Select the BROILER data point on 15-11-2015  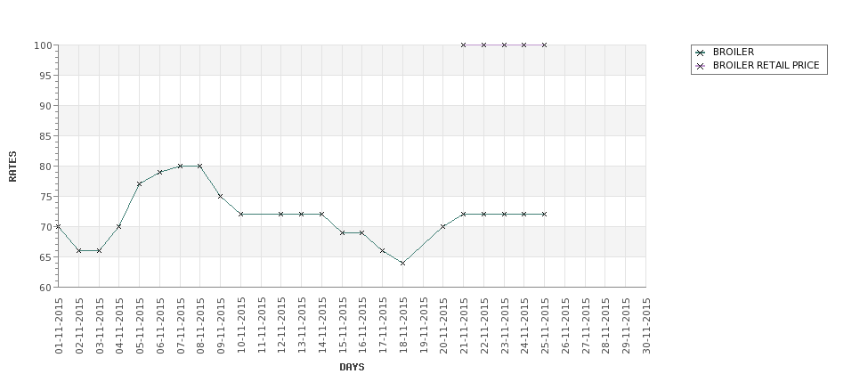342,232
